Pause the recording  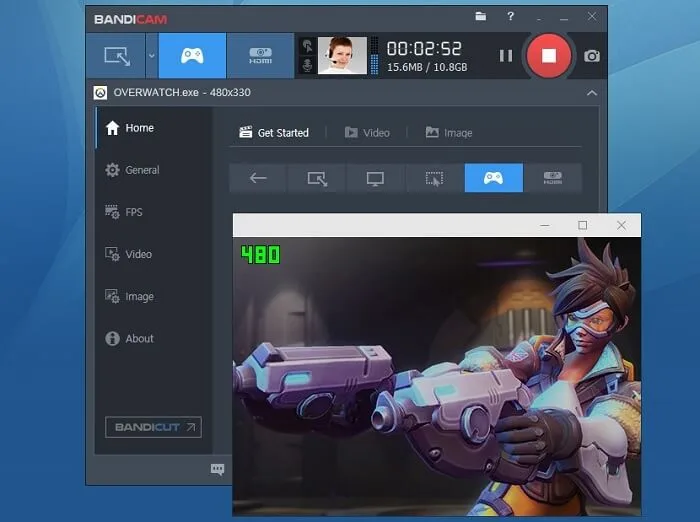coord(506,56)
